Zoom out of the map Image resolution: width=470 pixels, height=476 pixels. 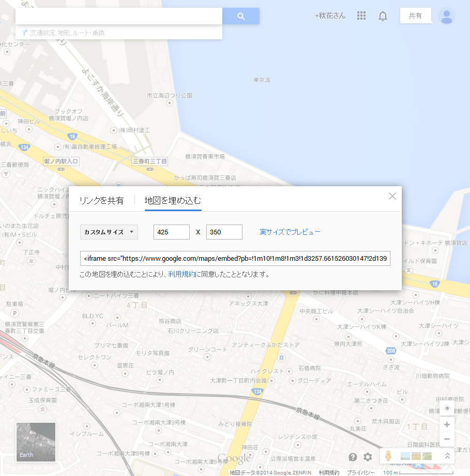pyautogui.click(x=447, y=439)
